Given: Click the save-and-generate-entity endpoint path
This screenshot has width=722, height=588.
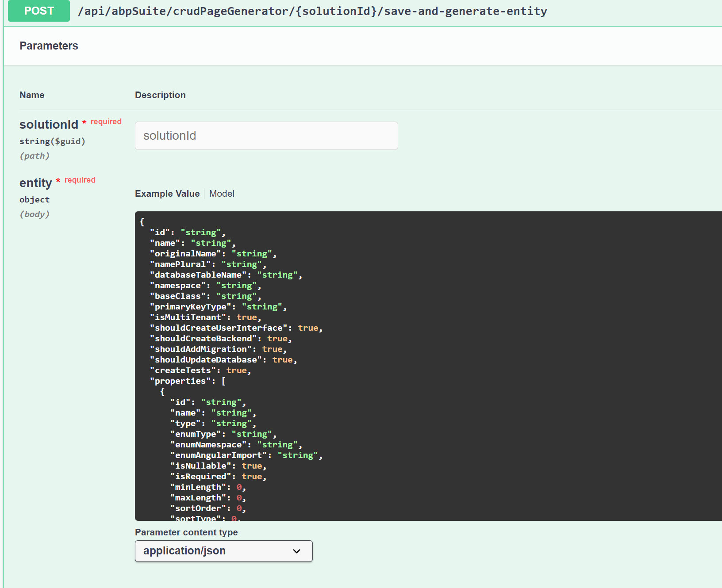Looking at the screenshot, I should 312,11.
